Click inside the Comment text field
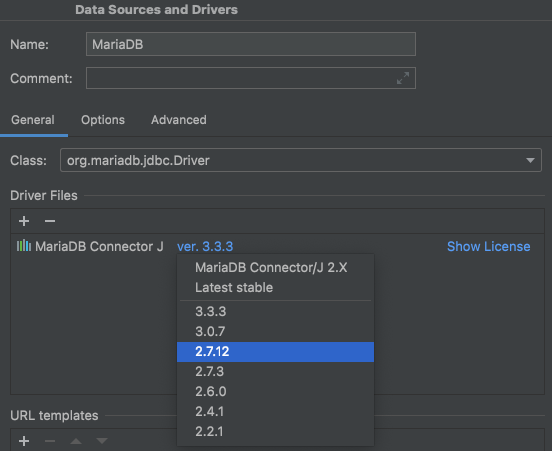 point(251,78)
